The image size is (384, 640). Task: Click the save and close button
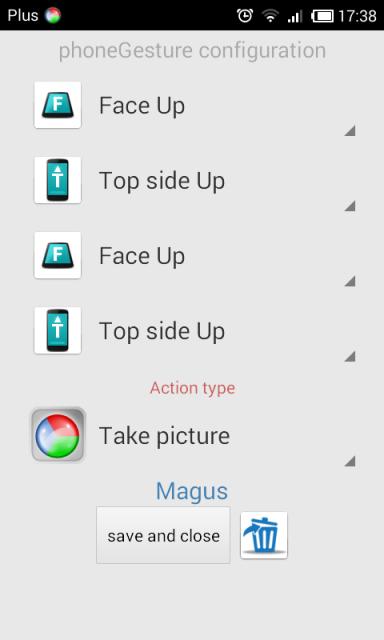pos(163,535)
